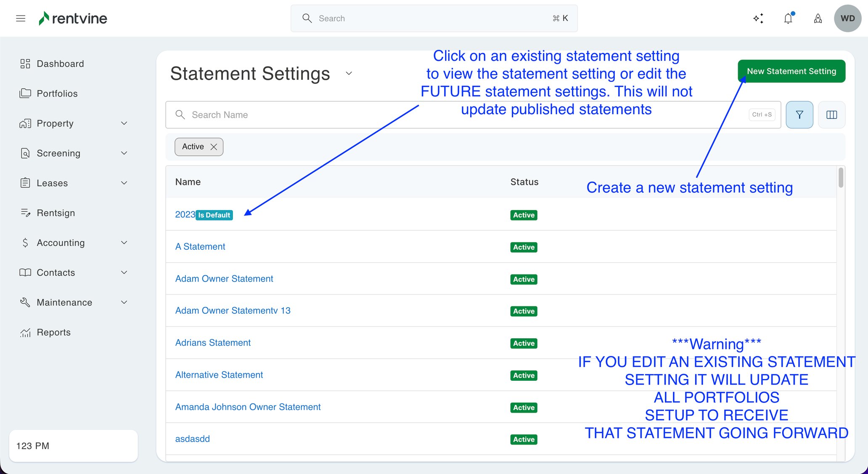
Task: Open notifications via the bell icon
Action: [x=788, y=18]
